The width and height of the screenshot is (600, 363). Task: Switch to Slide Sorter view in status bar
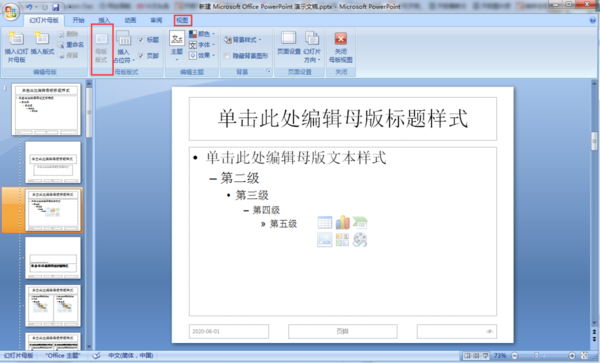(476, 356)
